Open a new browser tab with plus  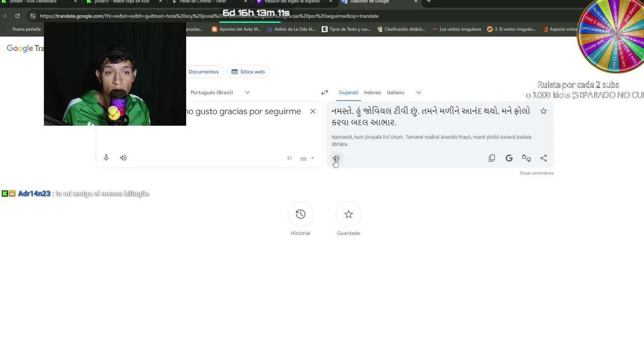coord(429,2)
